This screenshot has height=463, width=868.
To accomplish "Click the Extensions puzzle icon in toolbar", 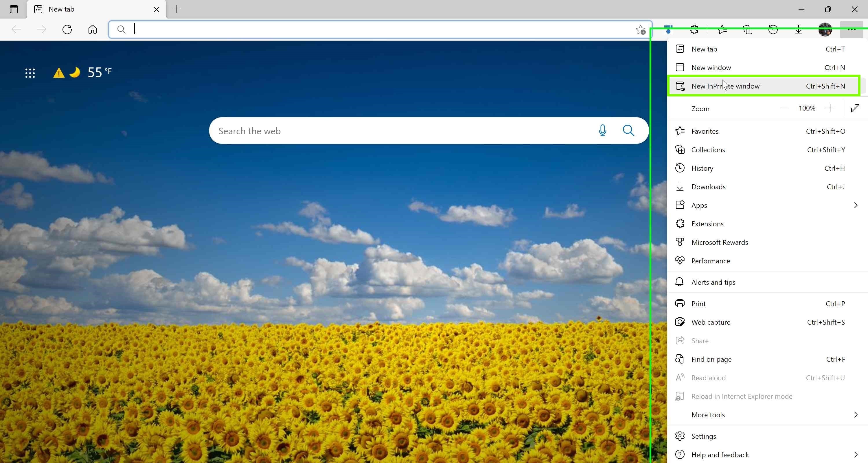I will (x=694, y=30).
